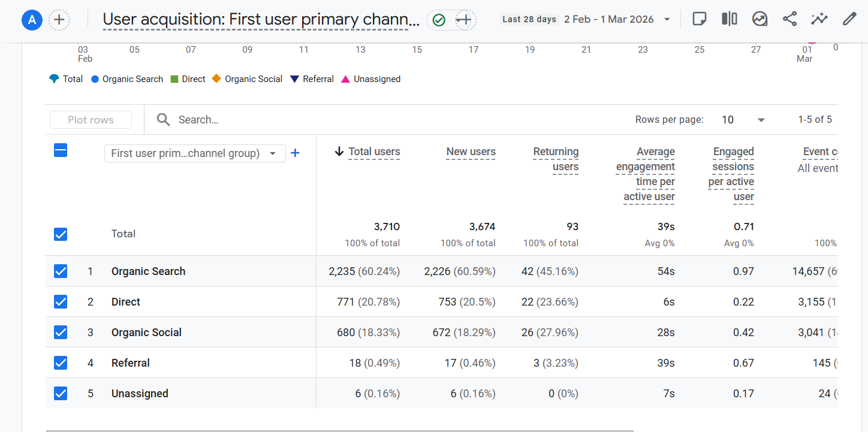Click the Organic Social orange legend marker
The height and width of the screenshot is (432, 868).
tap(216, 79)
